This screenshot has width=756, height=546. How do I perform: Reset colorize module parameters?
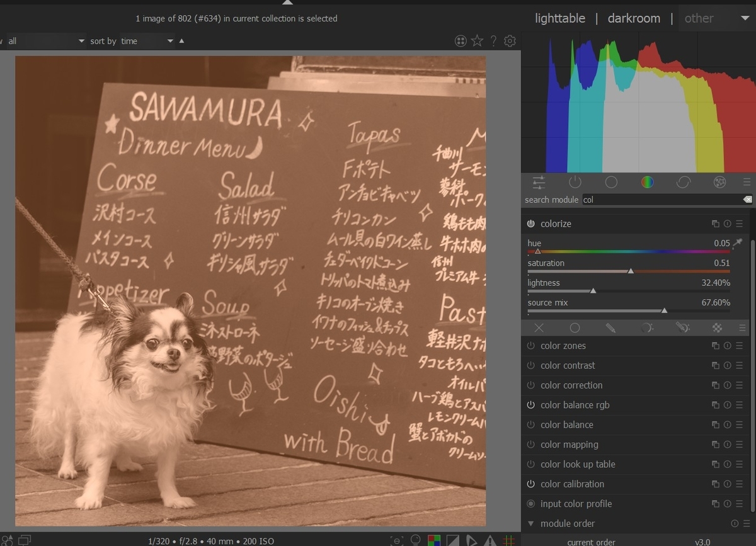tap(728, 224)
